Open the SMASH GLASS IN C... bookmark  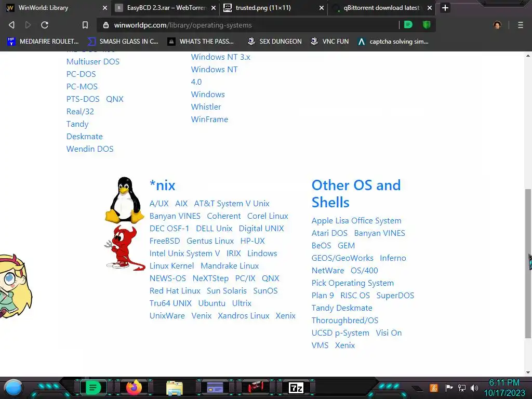point(123,42)
